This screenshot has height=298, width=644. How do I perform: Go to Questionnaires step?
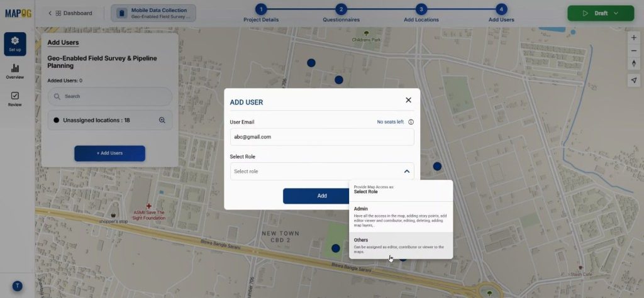341,9
